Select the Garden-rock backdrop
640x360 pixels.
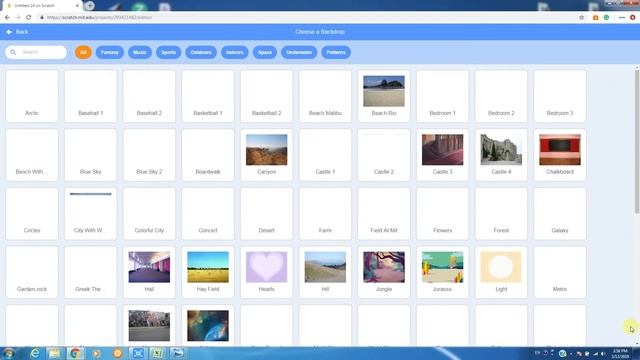[x=32, y=272]
